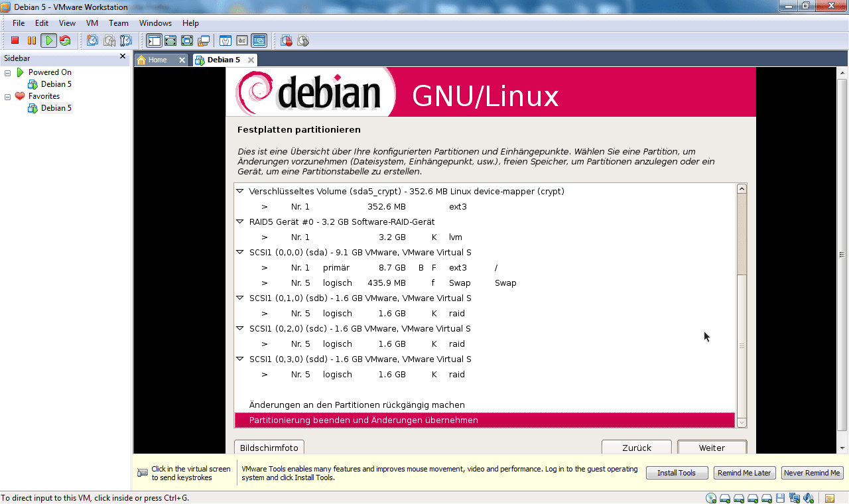
Task: Collapse the Favorites tree group
Action: tap(8, 96)
